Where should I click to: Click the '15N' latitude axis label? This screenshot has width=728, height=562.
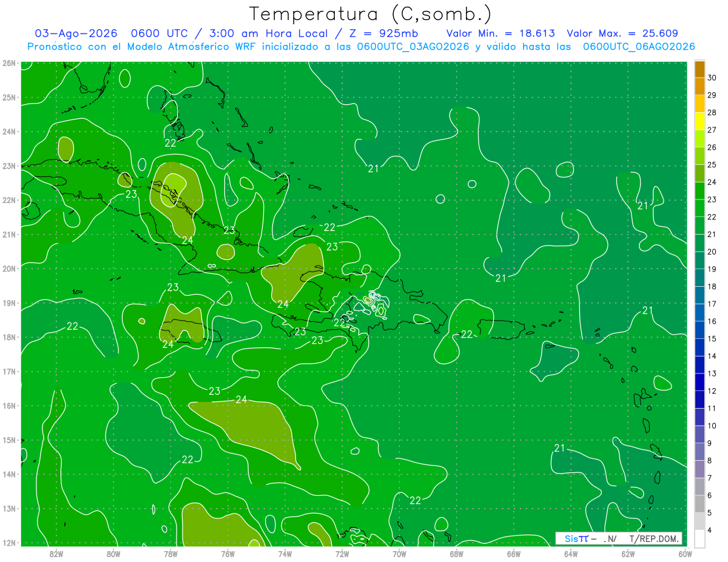(8, 440)
